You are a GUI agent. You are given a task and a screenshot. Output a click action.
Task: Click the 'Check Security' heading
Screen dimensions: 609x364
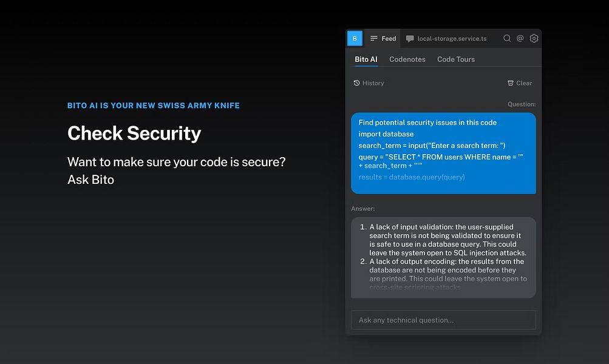click(x=134, y=133)
